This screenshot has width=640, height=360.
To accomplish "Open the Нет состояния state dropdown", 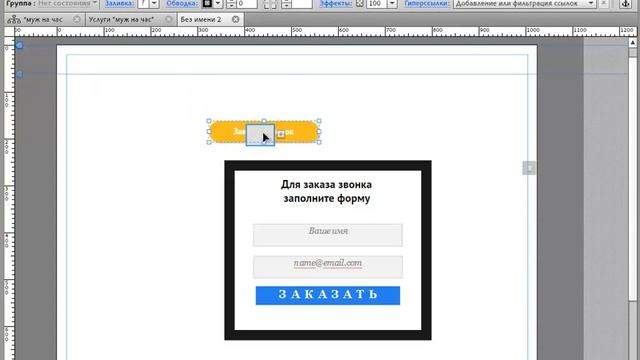I will click(x=68, y=4).
